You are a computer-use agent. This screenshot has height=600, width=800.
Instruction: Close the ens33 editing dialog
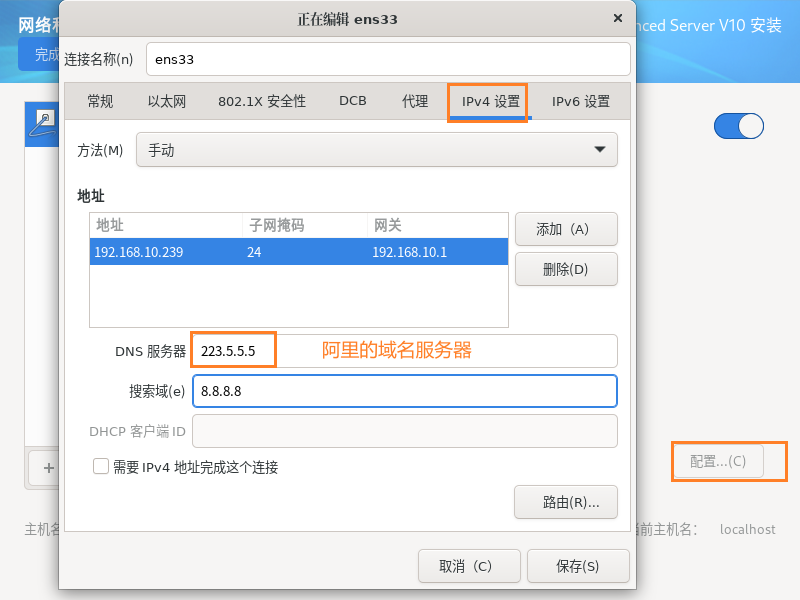[616, 18]
